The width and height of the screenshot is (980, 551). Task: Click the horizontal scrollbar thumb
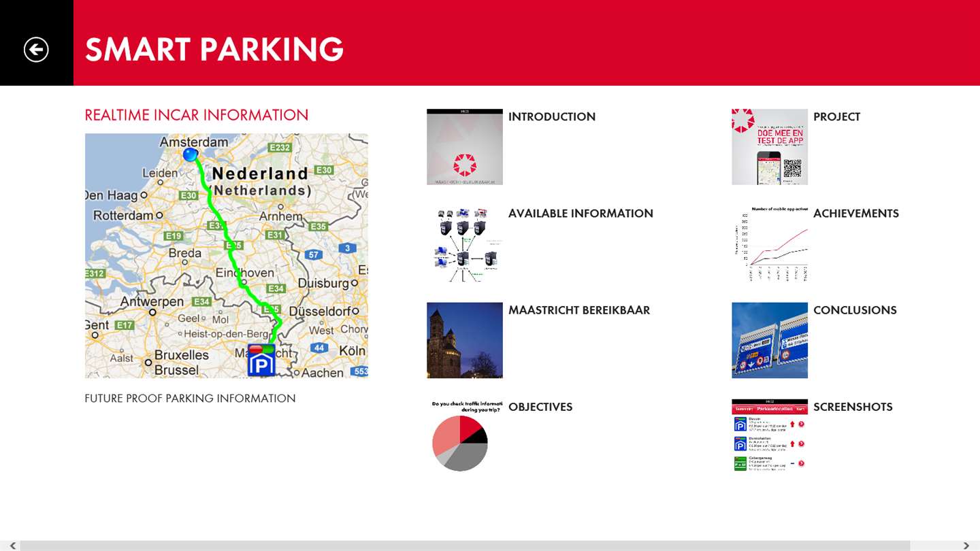pos(465,546)
